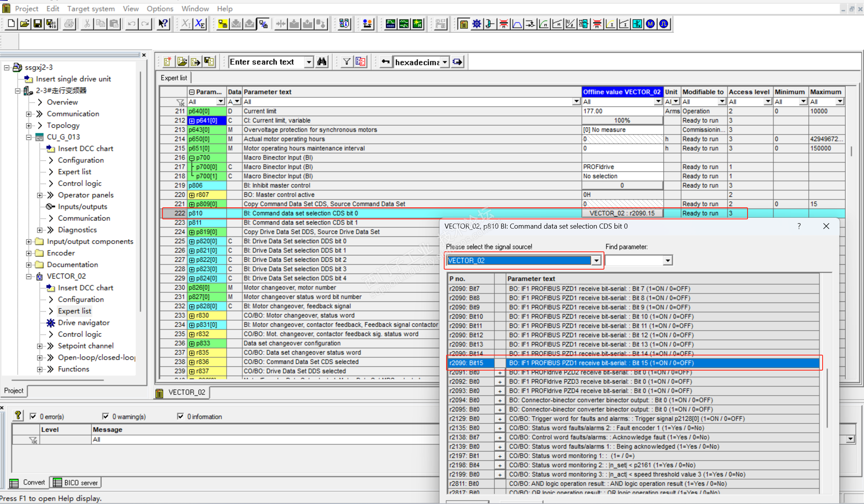Click the binoculars search icon
The image size is (864, 504).
pos(322,62)
